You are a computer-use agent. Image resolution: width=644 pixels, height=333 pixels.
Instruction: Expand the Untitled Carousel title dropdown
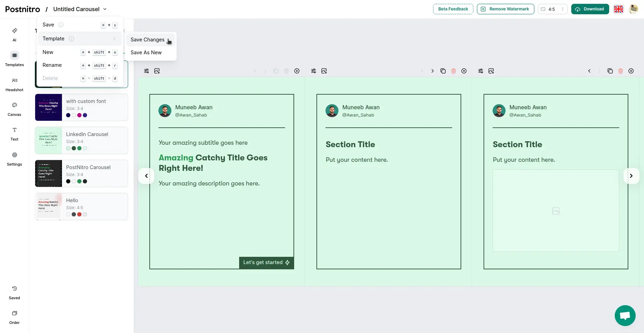click(x=105, y=9)
